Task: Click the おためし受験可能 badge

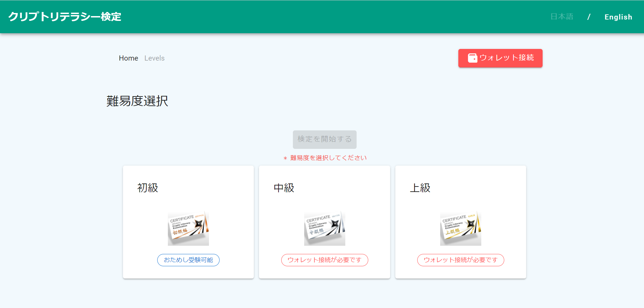Action: click(x=188, y=260)
